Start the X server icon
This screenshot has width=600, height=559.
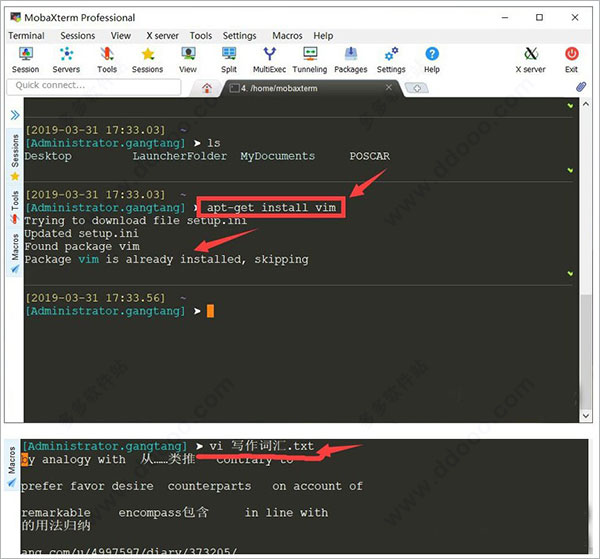531,59
